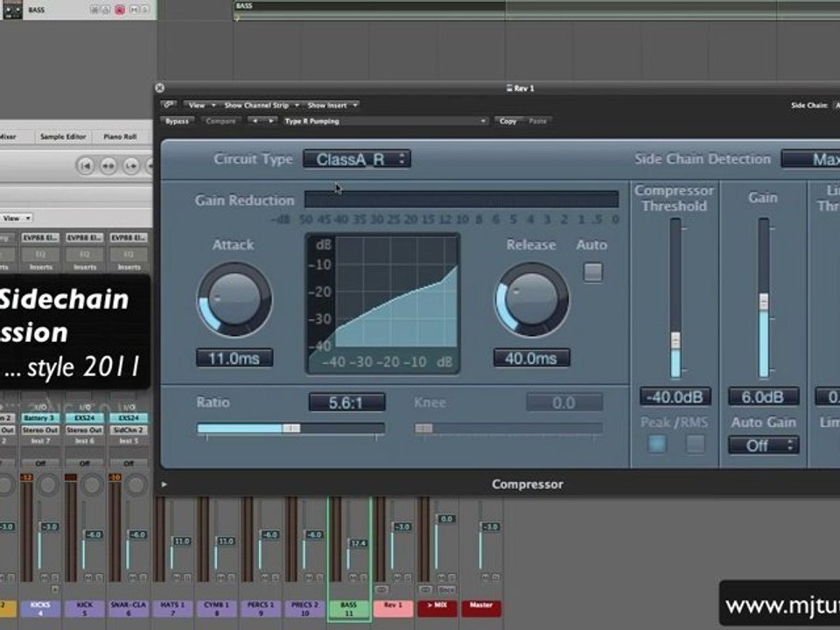Click the Copy button in Compressor
Image resolution: width=840 pixels, height=630 pixels.
click(507, 121)
